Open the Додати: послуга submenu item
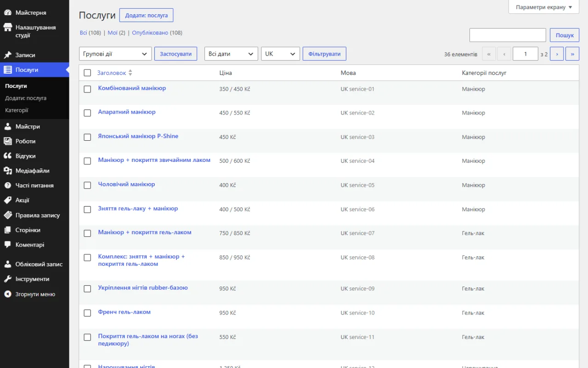588x368 pixels. 26,98
